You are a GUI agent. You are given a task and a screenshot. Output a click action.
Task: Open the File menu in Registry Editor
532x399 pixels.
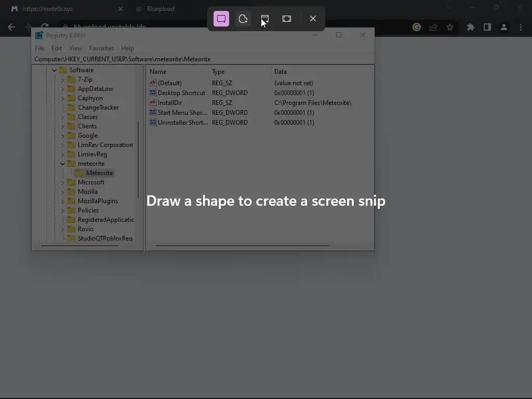pyautogui.click(x=39, y=48)
